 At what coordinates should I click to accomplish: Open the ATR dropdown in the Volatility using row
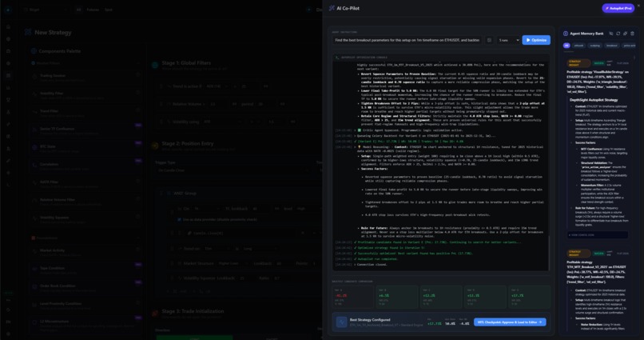pyautogui.click(x=224, y=122)
